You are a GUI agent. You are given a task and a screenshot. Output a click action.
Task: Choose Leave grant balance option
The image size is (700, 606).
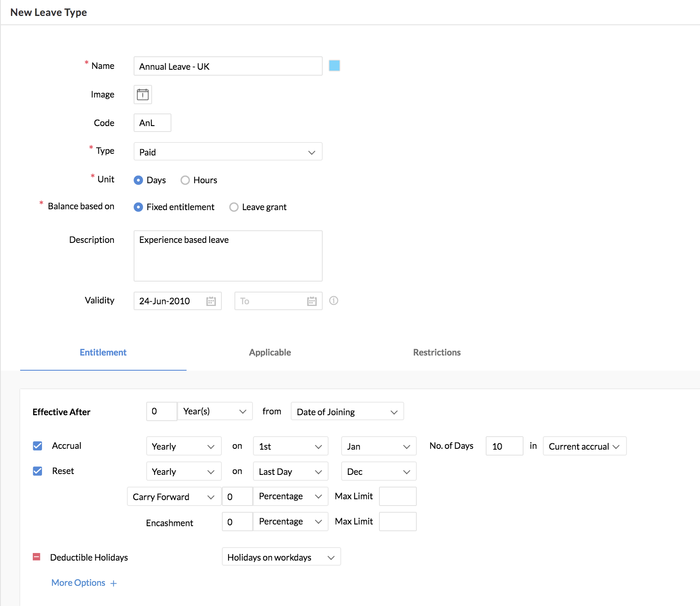tap(234, 207)
